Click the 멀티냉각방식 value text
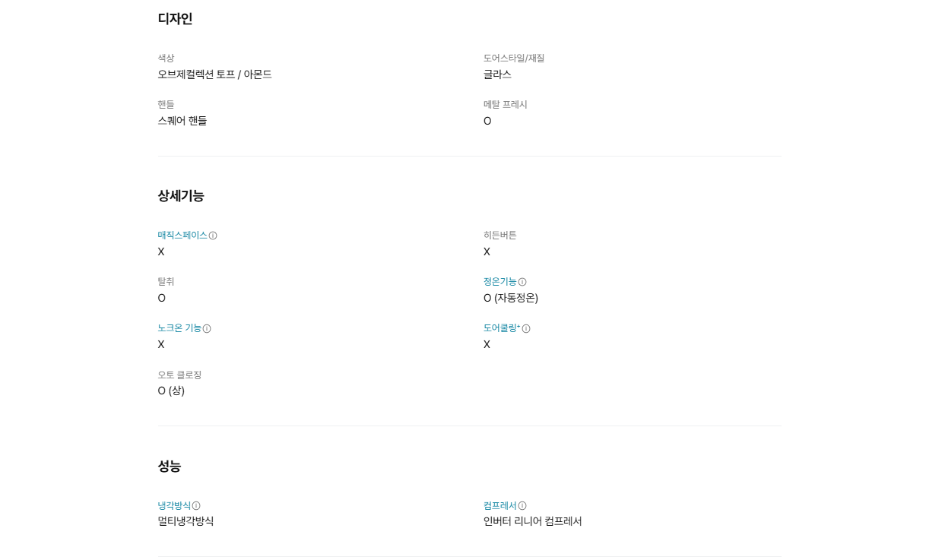Viewport: 945px width, 560px height. point(186,521)
